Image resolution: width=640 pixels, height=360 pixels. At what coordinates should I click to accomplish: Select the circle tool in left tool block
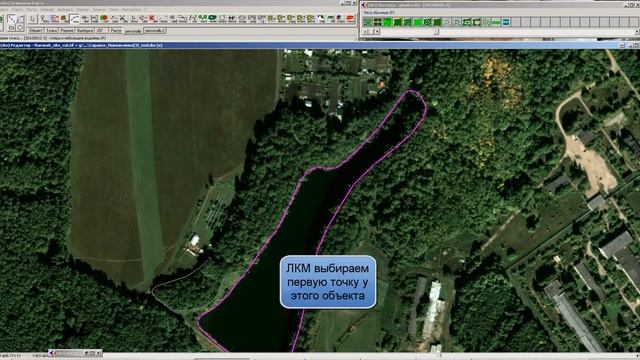point(20,28)
